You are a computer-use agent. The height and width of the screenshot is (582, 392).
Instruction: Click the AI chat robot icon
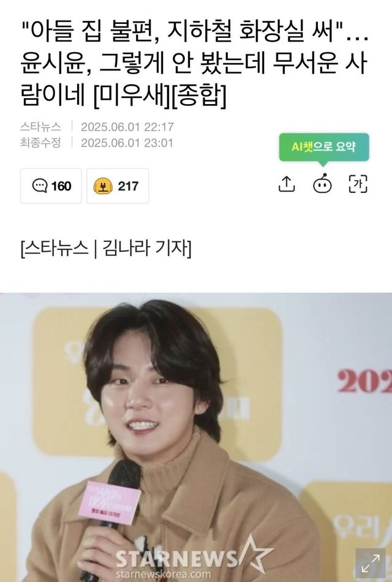pos(322,184)
